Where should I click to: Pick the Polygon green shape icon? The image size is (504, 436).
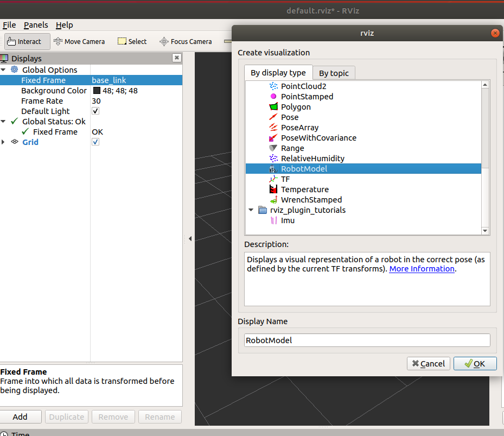click(x=273, y=107)
